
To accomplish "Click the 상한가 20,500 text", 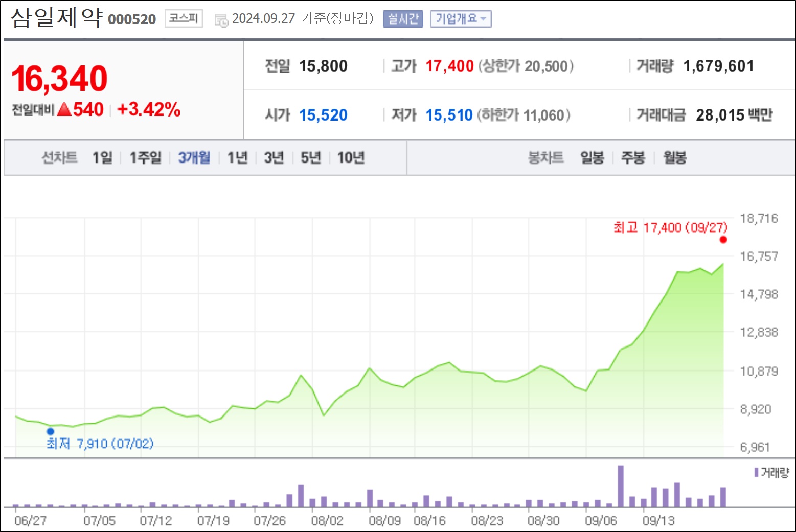I will [x=526, y=66].
